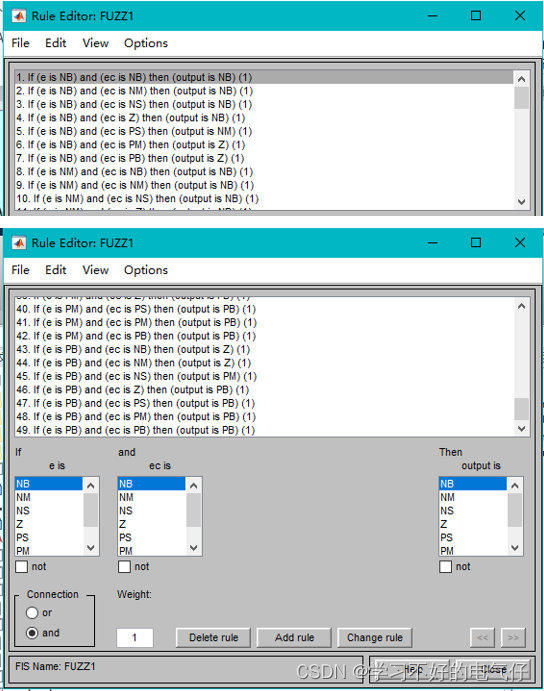Click up arrow of 'ec is' list scrollbar
This screenshot has height=691, width=544.
click(x=194, y=486)
